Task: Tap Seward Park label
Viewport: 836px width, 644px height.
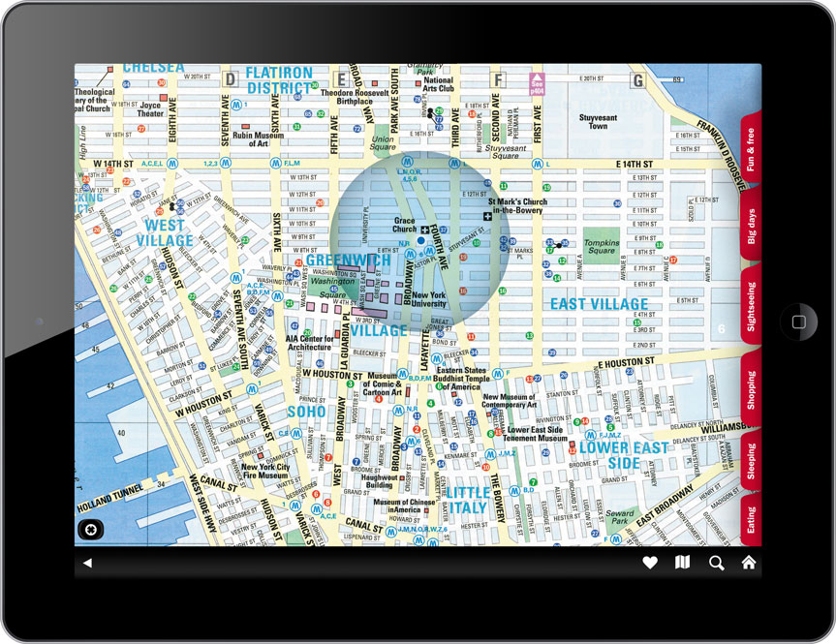Action: click(619, 516)
